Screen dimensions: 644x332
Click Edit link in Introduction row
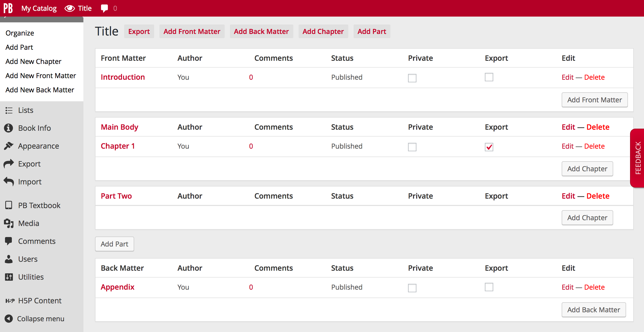pyautogui.click(x=567, y=77)
